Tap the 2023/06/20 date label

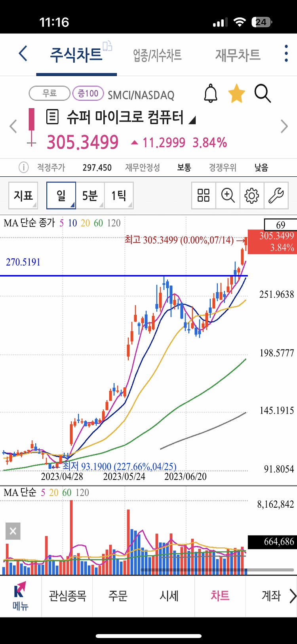pos(185,476)
